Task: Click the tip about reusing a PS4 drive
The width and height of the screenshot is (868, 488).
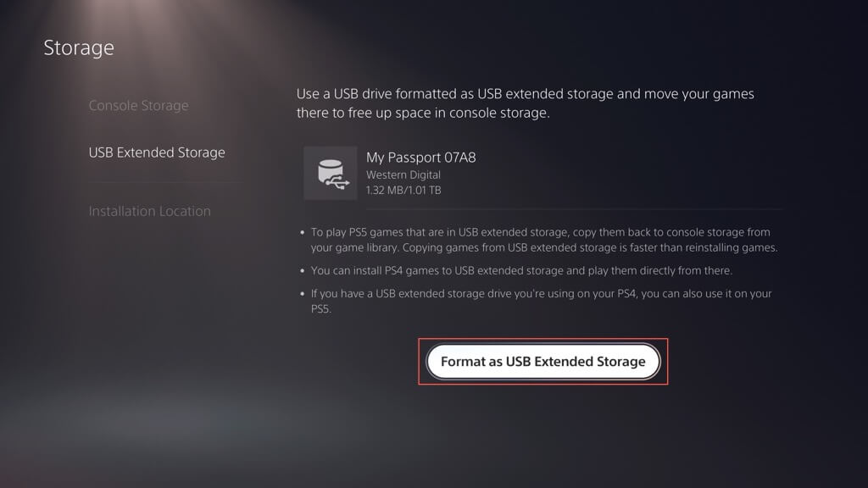Action: [x=540, y=294]
